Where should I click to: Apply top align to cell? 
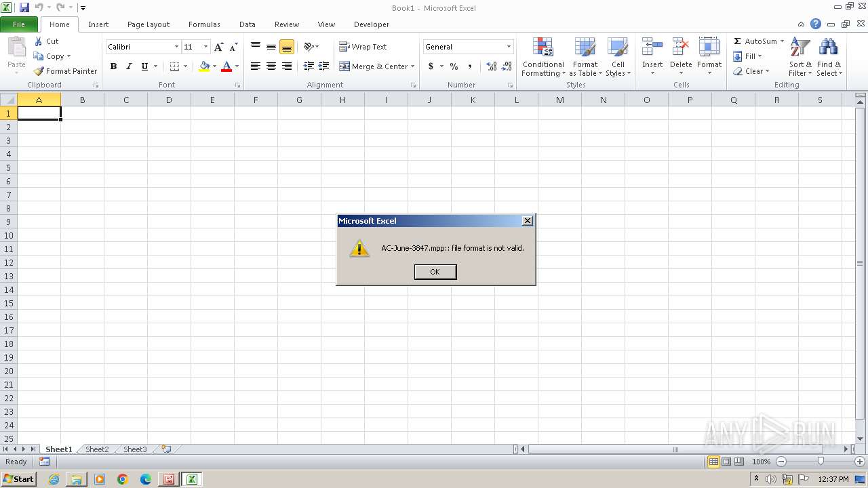coord(256,47)
